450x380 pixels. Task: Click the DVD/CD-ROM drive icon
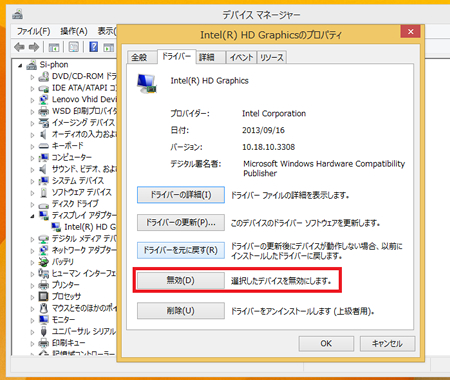[x=44, y=77]
